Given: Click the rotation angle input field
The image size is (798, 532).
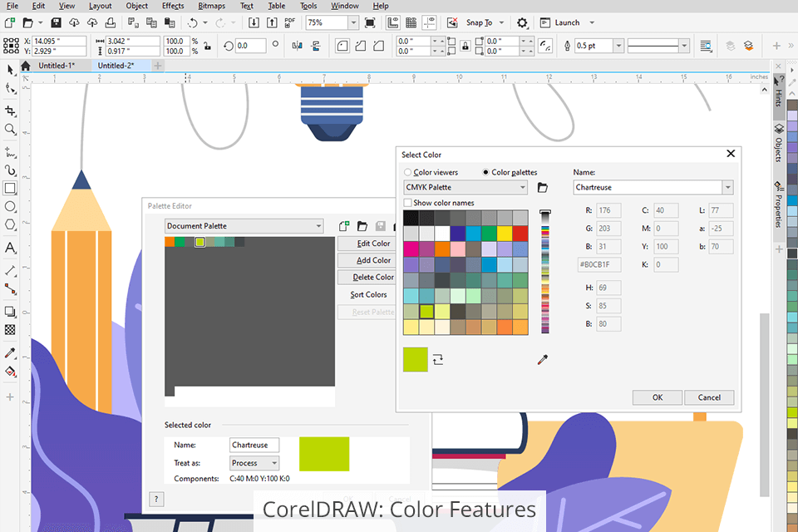Looking at the screenshot, I should (250, 46).
